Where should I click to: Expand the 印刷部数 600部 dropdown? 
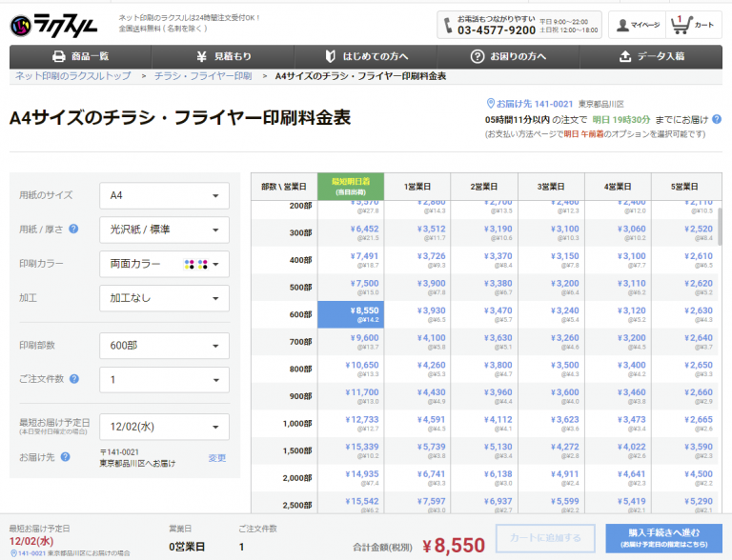click(164, 346)
